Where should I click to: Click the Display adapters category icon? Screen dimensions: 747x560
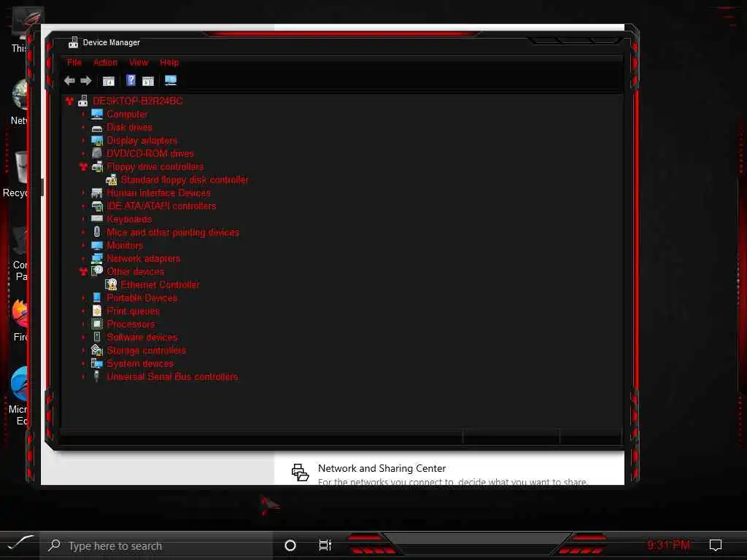click(97, 141)
